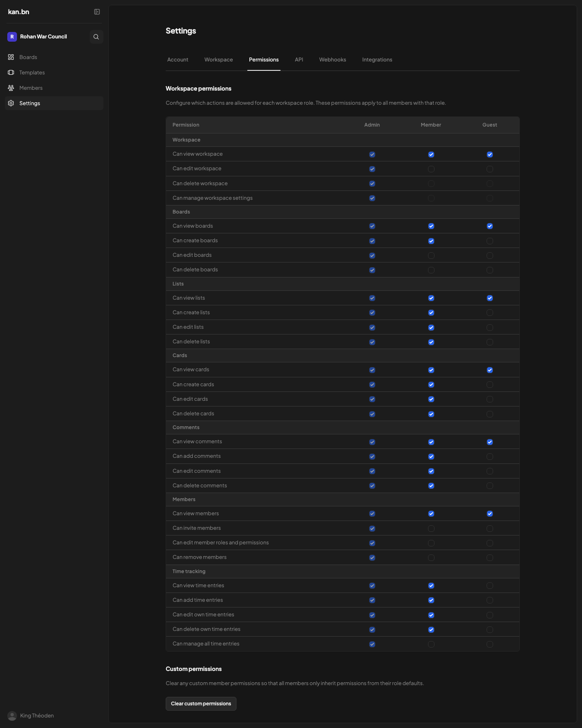582x728 pixels.
Task: Check Member for Can invite members
Action: (x=431, y=529)
